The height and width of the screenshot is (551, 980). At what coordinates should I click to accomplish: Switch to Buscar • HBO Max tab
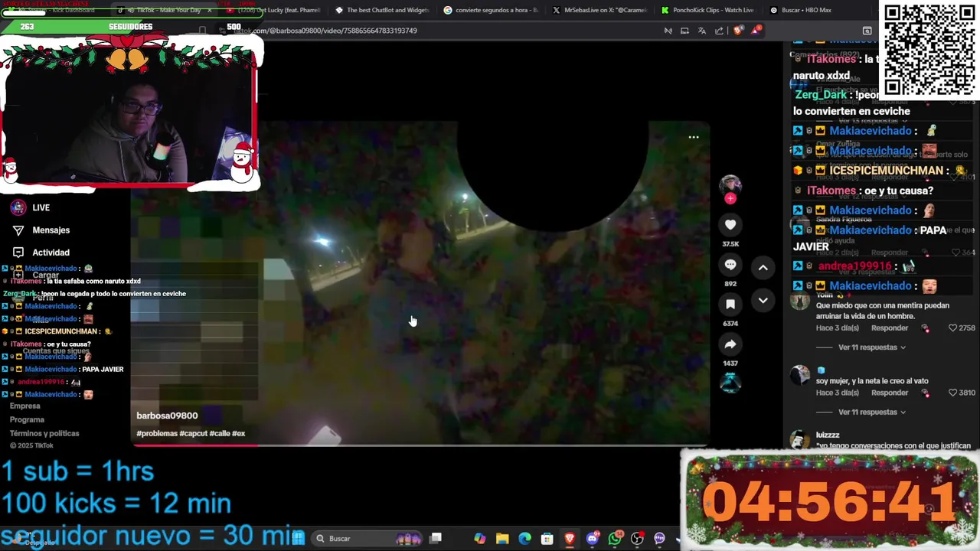point(817,10)
